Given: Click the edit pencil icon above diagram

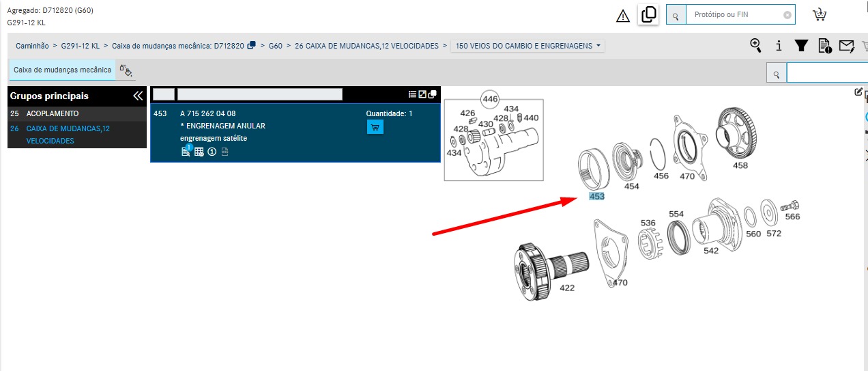Looking at the screenshot, I should 858,92.
